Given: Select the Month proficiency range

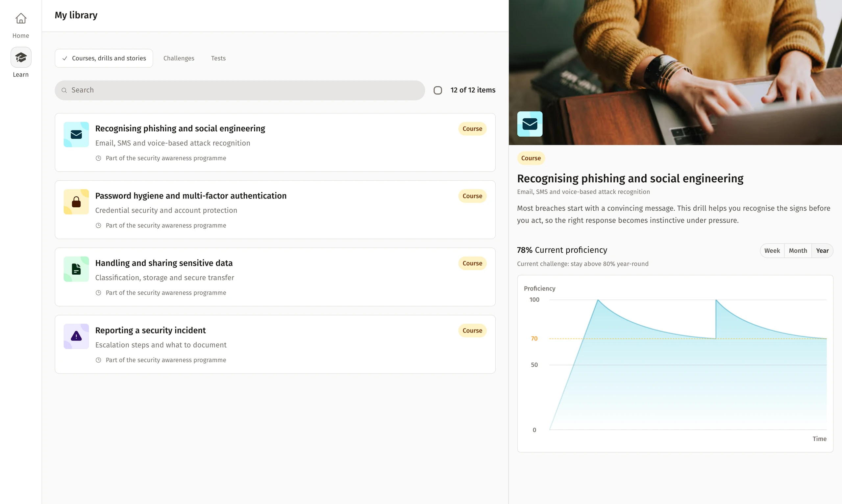Looking at the screenshot, I should tap(798, 251).
